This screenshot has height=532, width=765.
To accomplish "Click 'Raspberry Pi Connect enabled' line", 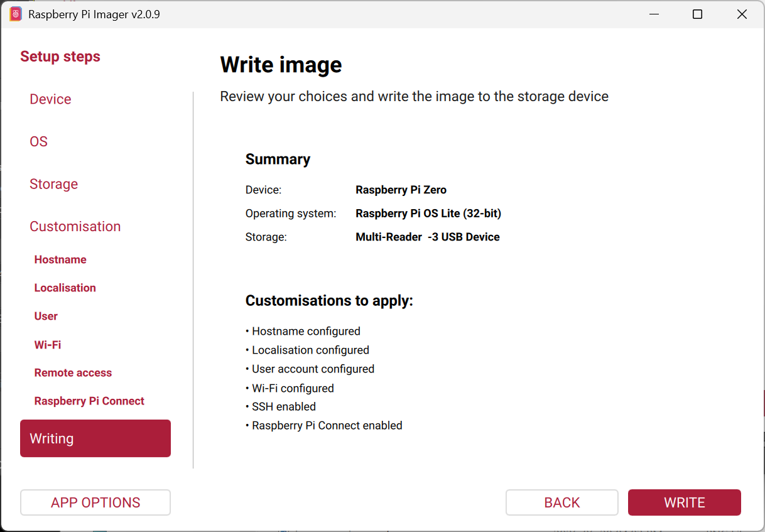I will click(x=323, y=425).
